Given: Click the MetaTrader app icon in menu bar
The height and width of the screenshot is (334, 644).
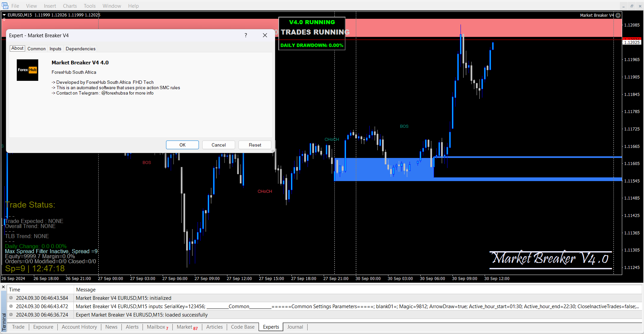Looking at the screenshot, I should [x=5, y=6].
